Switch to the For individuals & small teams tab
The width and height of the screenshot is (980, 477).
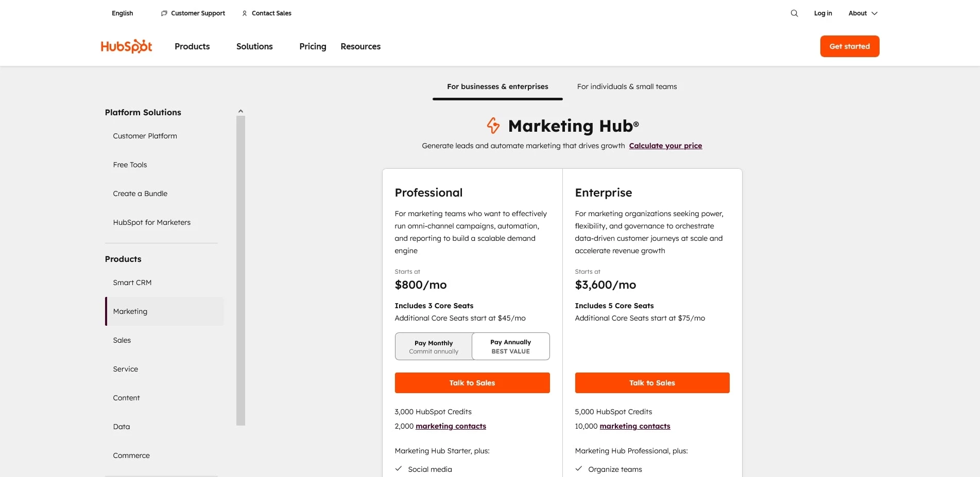pyautogui.click(x=627, y=86)
